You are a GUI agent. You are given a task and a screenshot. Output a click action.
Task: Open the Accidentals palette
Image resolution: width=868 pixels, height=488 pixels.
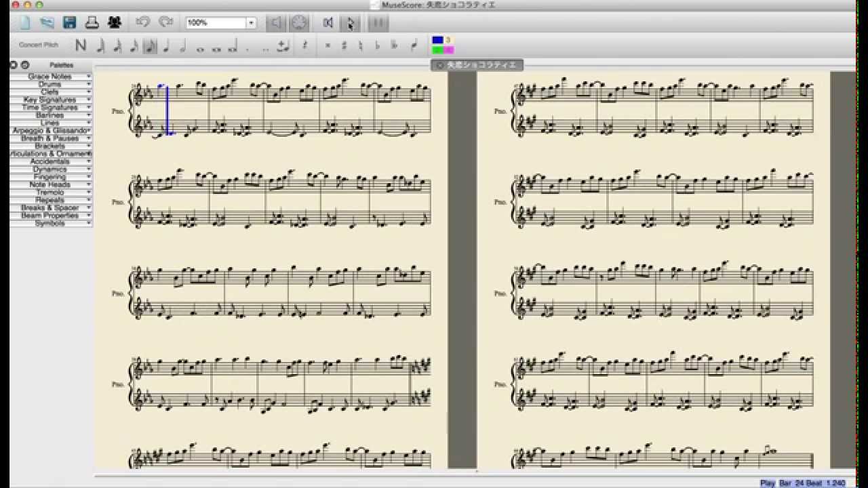pos(51,161)
